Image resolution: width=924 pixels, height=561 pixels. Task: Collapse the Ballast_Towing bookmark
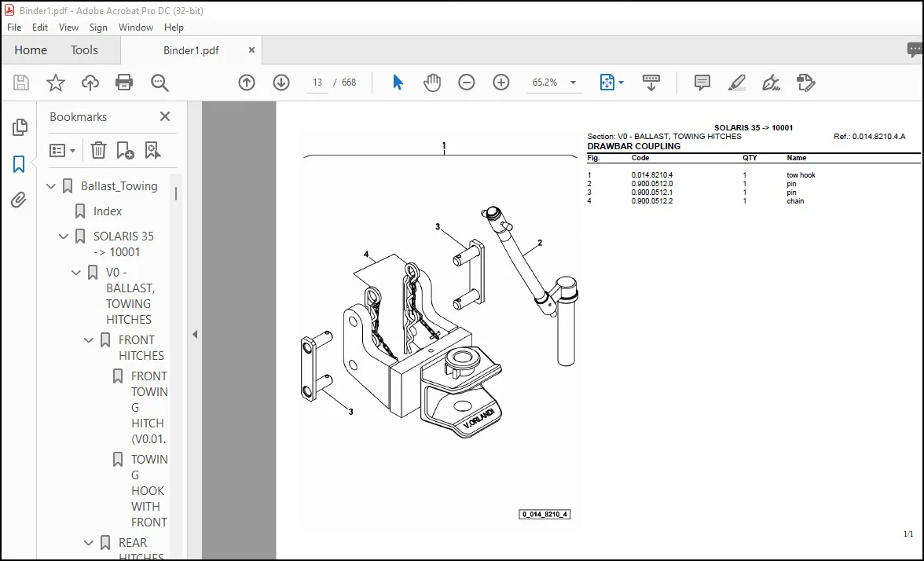click(x=51, y=186)
